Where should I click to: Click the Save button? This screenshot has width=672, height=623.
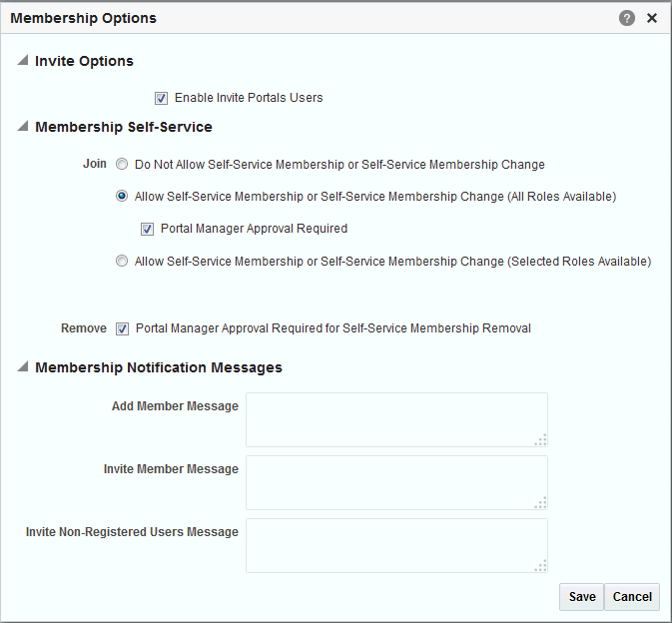click(581, 597)
